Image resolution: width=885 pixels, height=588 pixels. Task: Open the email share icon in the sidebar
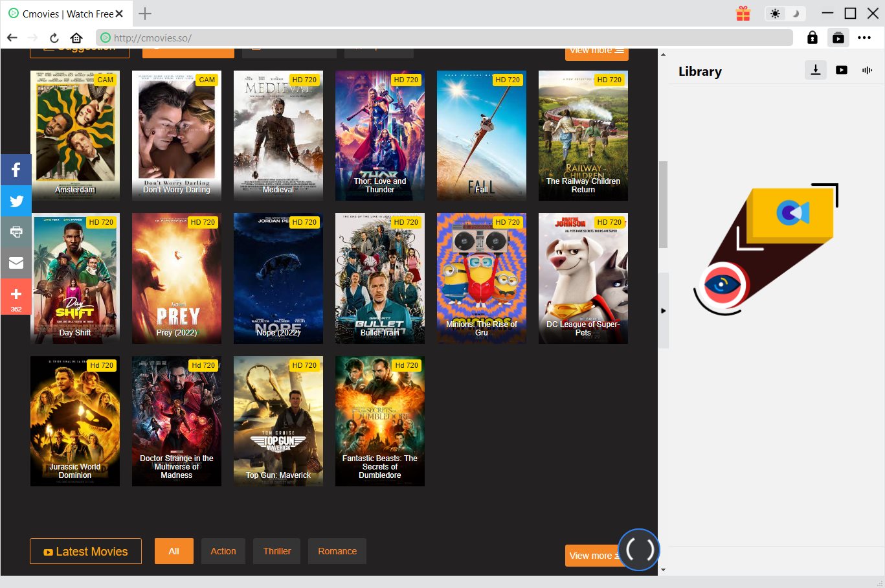[x=16, y=263]
